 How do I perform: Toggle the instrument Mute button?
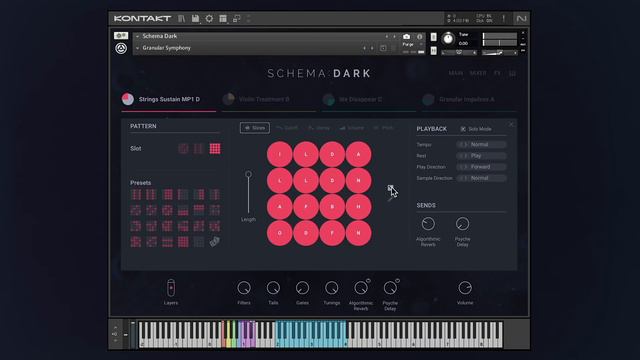click(433, 51)
